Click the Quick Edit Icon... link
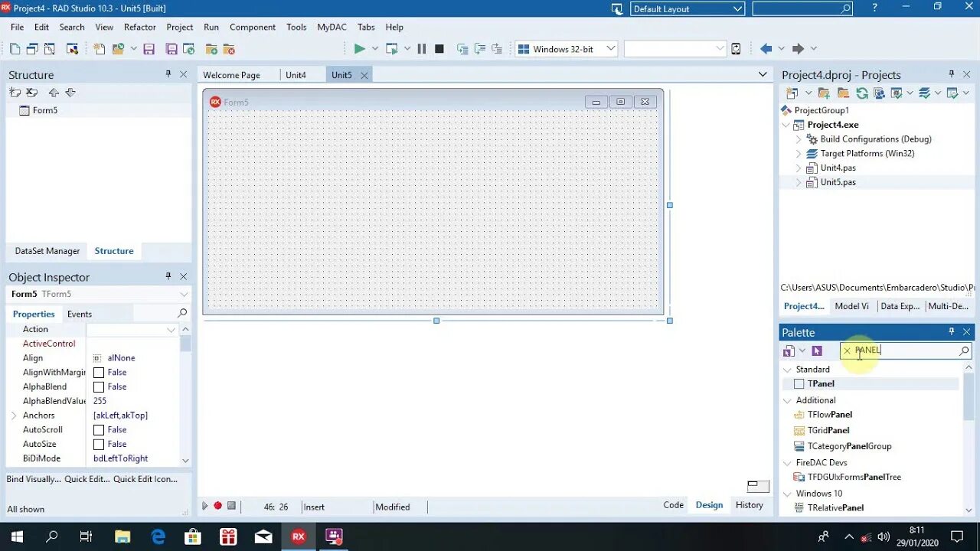This screenshot has height=551, width=980. pos(145,479)
